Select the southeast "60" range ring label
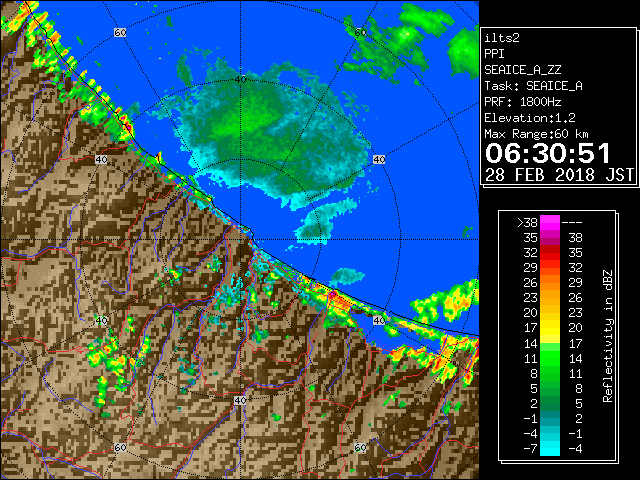The image size is (640, 480). 360,448
